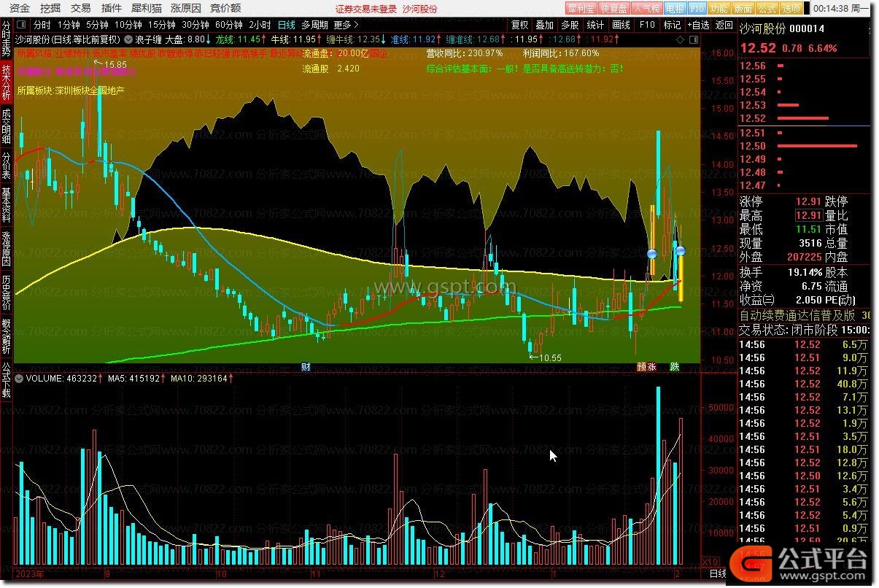Click the +自选 add-to-favorites button
879x588 pixels.
[x=697, y=25]
